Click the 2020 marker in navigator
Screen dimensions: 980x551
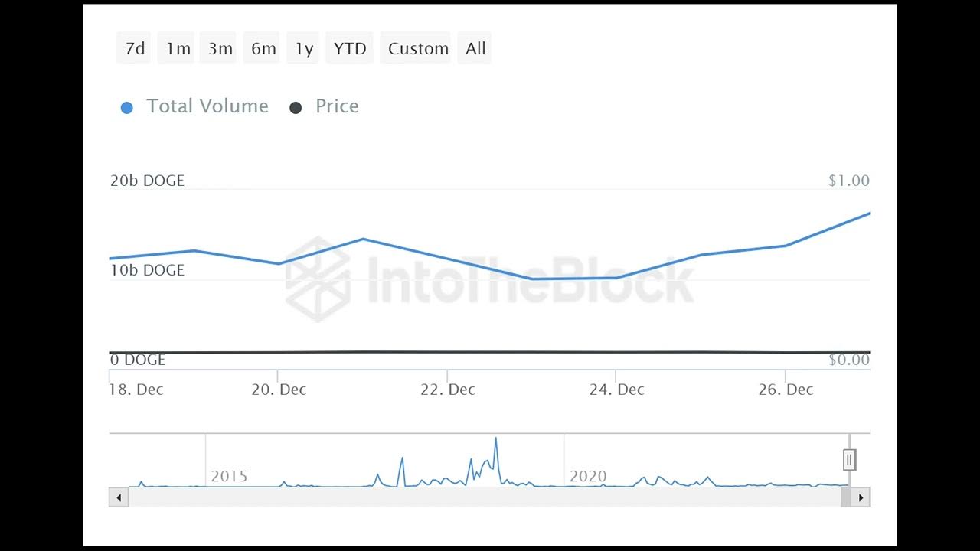[x=588, y=476]
